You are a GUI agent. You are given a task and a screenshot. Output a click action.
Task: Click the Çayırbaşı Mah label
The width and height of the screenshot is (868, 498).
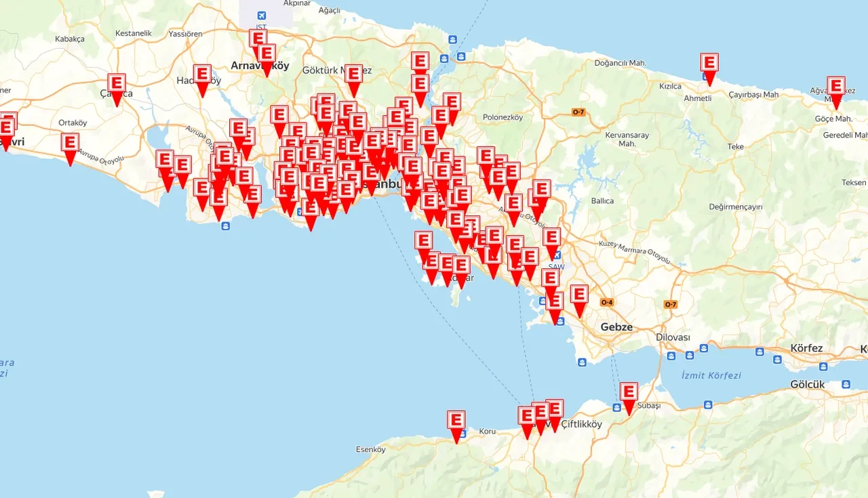pos(753,94)
